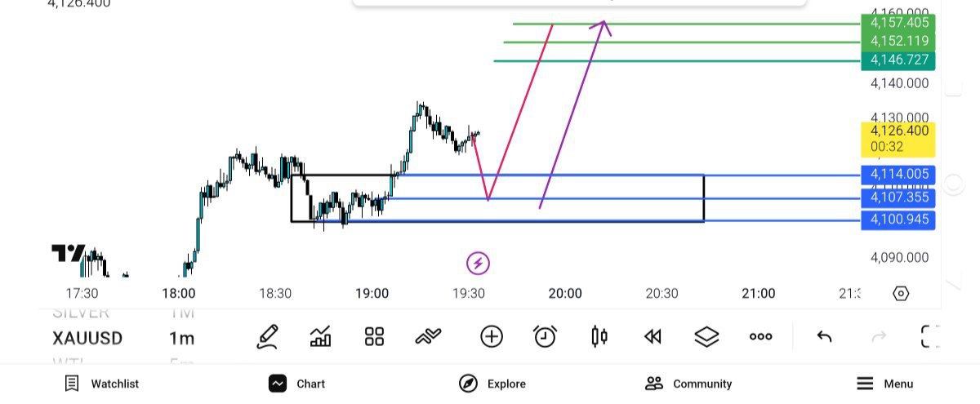Open the drawing tools pencil icon
The height and width of the screenshot is (404, 980).
(267, 336)
